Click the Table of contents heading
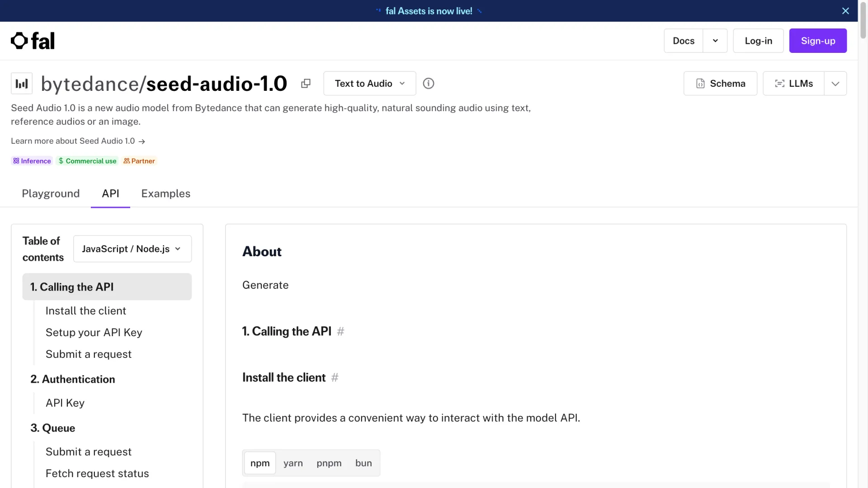This screenshot has height=488, width=868. tap(43, 249)
